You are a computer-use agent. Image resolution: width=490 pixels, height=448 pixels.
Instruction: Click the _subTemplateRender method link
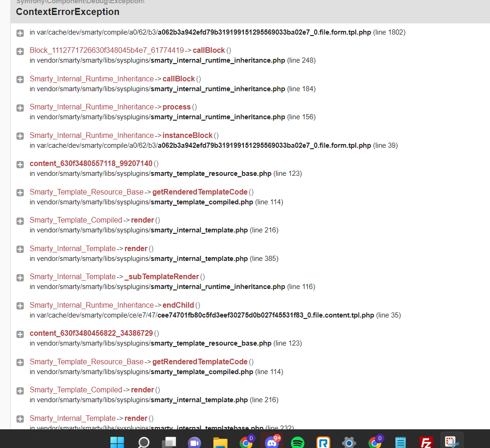[161, 277]
